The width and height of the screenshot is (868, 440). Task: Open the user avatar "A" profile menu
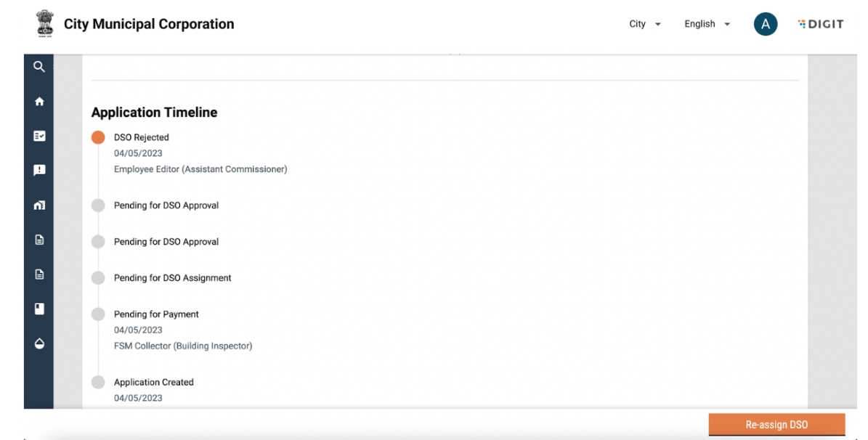point(765,24)
